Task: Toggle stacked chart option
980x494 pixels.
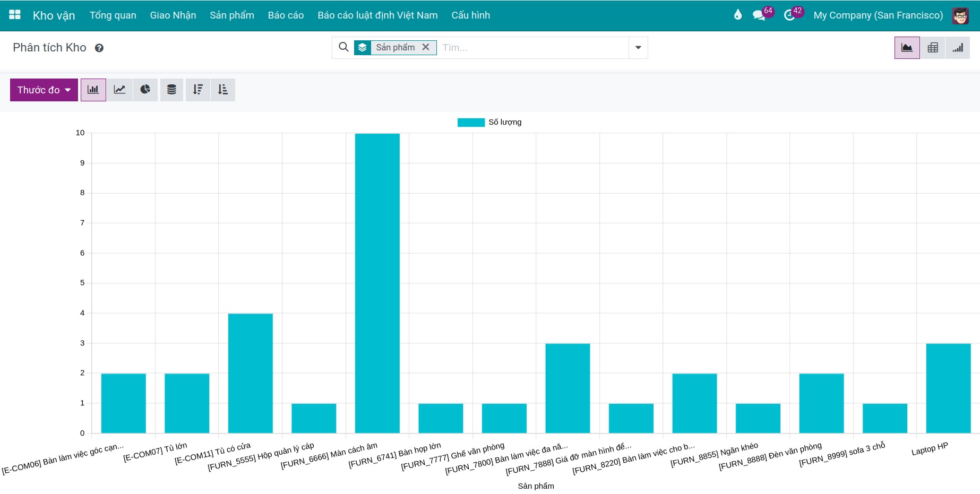Action: [171, 90]
